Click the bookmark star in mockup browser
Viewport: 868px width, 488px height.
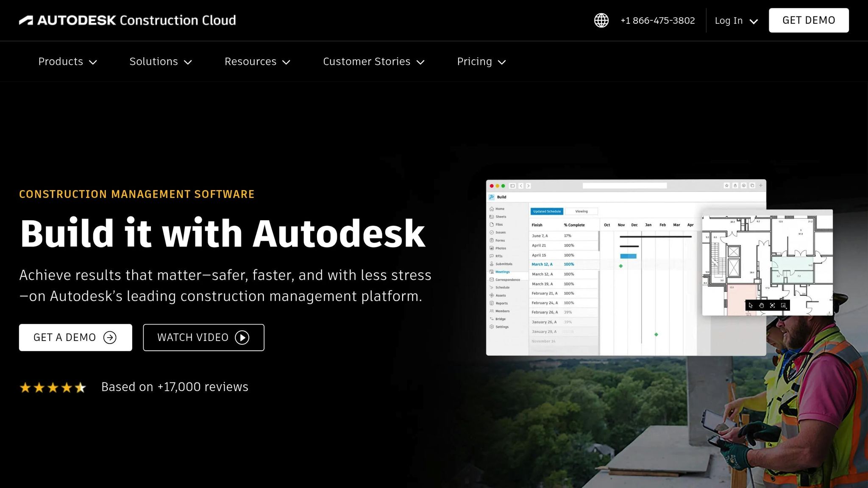coord(726,186)
